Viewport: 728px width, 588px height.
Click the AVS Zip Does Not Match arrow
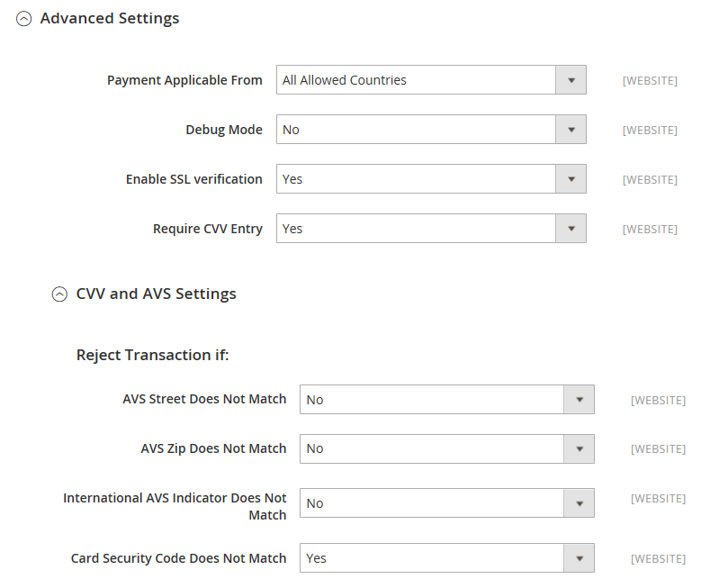coord(579,448)
